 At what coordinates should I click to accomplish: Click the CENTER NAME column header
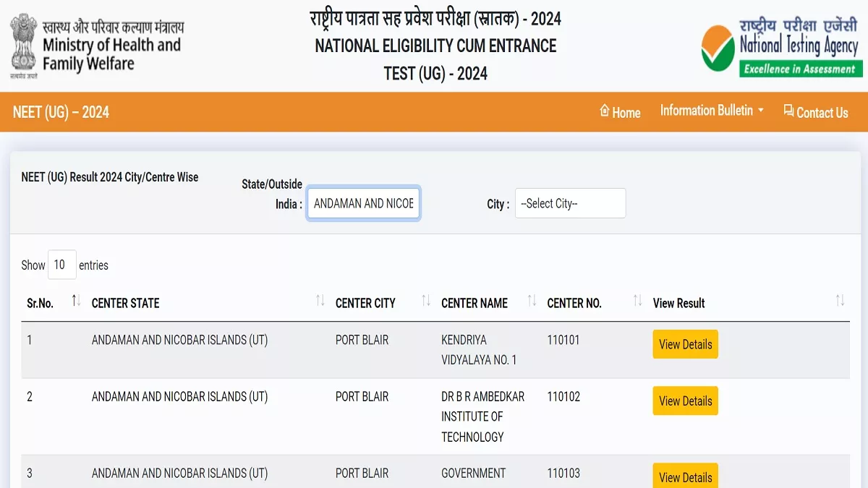click(x=475, y=303)
